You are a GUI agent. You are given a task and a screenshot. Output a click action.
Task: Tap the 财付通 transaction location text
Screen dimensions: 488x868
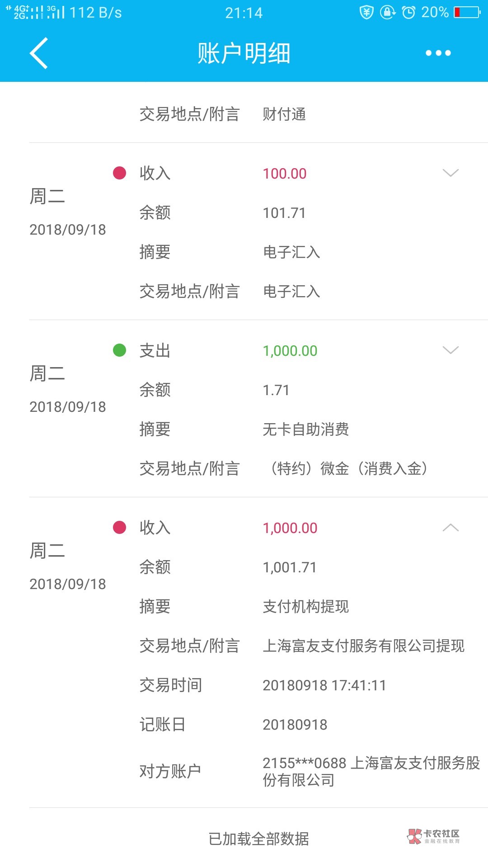pos(284,114)
